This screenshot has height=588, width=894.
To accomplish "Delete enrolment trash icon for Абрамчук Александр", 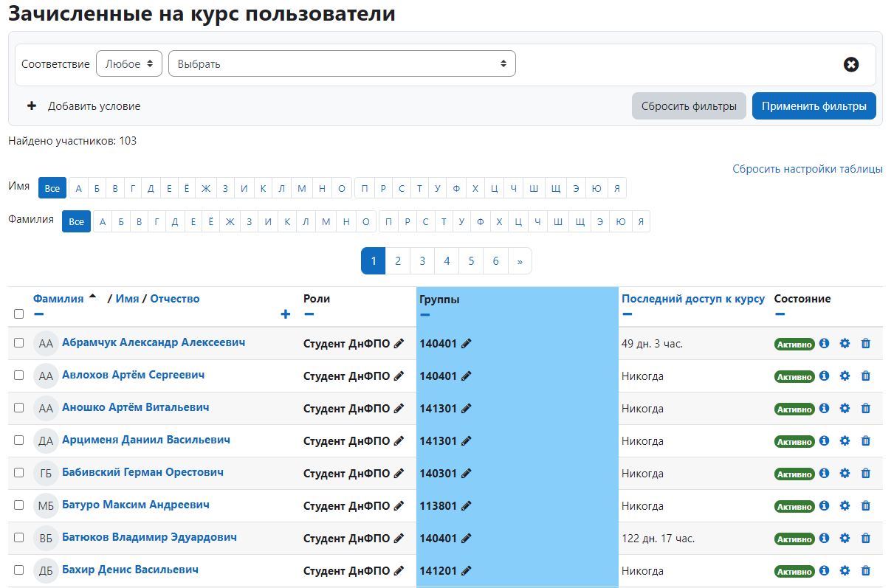I will point(866,344).
